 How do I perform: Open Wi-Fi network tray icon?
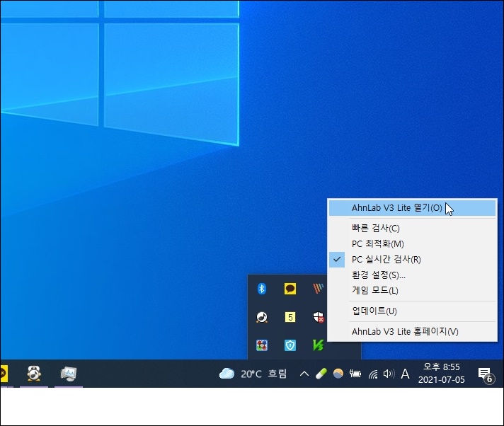tap(373, 374)
